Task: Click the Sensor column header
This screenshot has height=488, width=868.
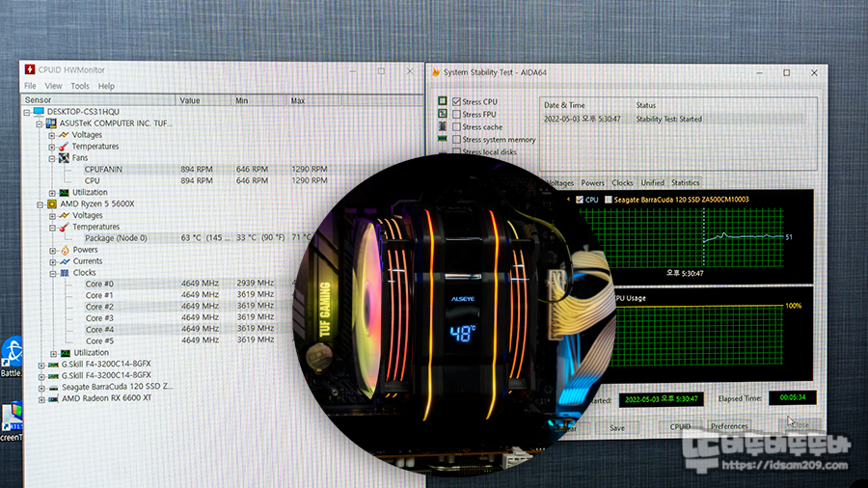Action: 98,100
